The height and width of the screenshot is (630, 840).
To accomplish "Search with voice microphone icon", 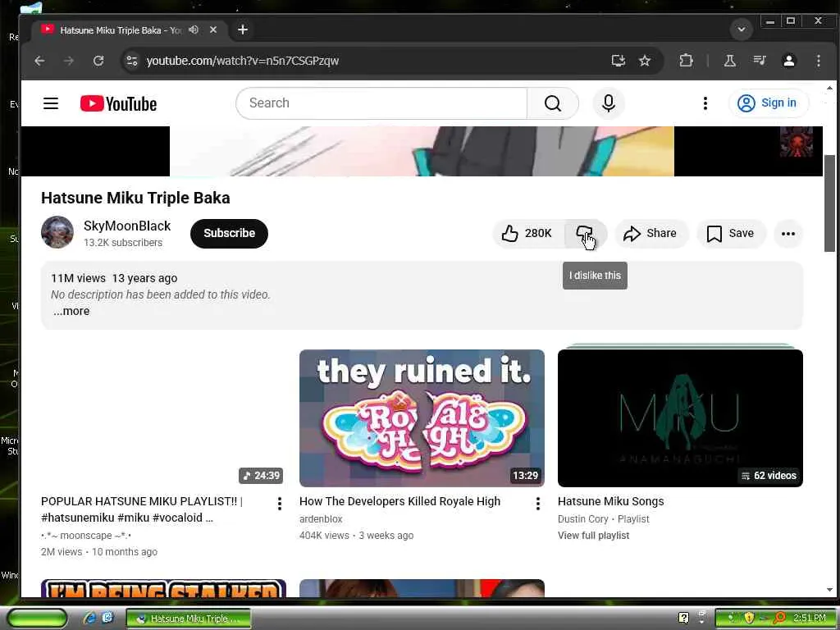I will (x=609, y=103).
